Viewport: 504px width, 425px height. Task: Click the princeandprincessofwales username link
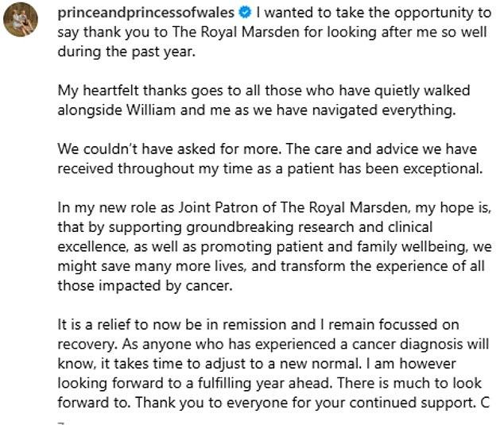146,14
